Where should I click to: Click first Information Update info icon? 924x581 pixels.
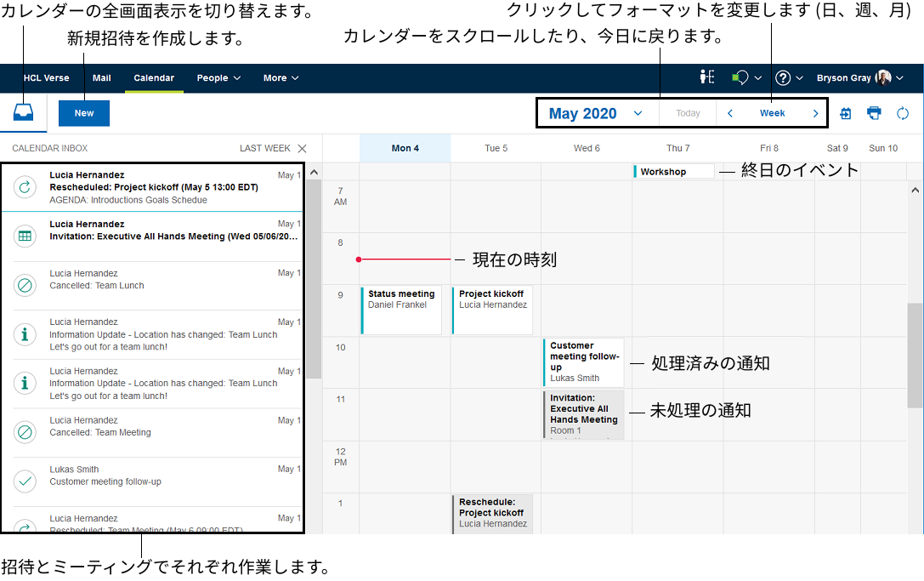coord(25,334)
